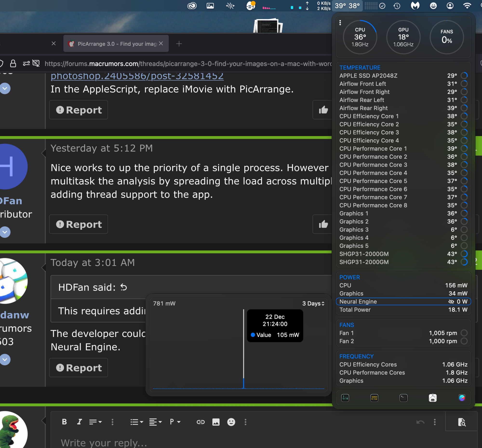Click the checkmark circle menu bar icon

coord(382,6)
